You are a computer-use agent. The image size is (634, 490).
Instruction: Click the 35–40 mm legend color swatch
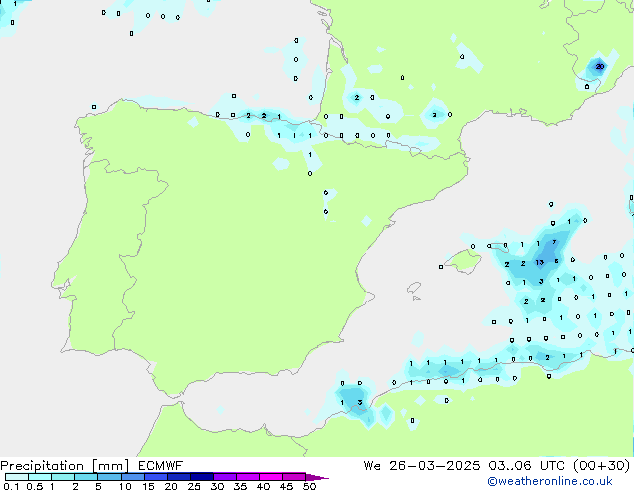[x=247, y=477]
